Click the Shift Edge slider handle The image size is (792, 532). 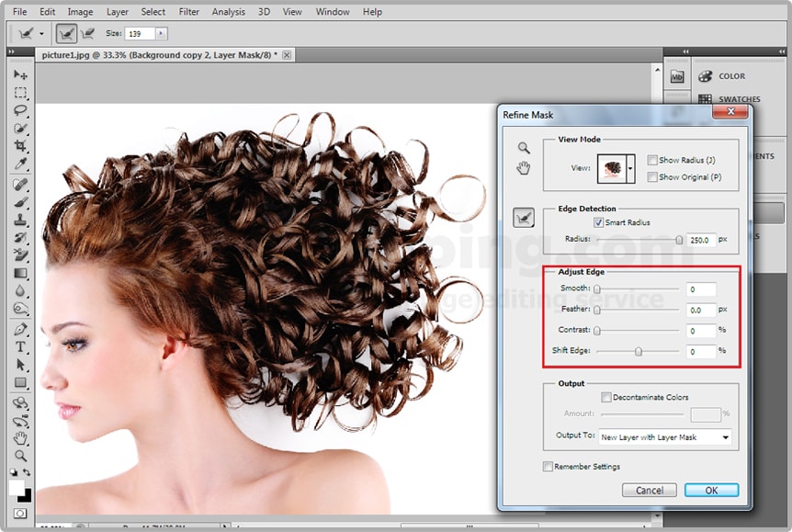click(x=639, y=351)
